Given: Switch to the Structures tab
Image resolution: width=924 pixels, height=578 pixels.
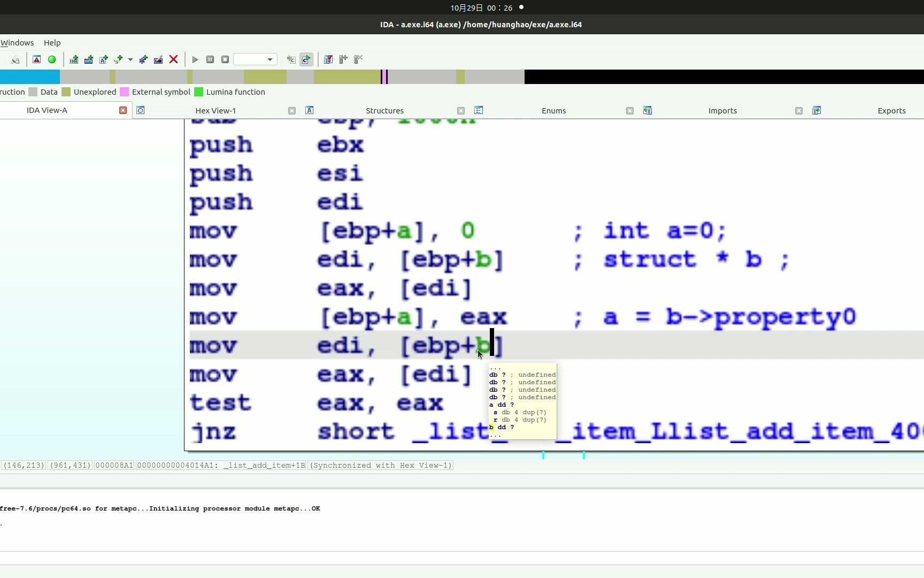Looking at the screenshot, I should (x=385, y=111).
